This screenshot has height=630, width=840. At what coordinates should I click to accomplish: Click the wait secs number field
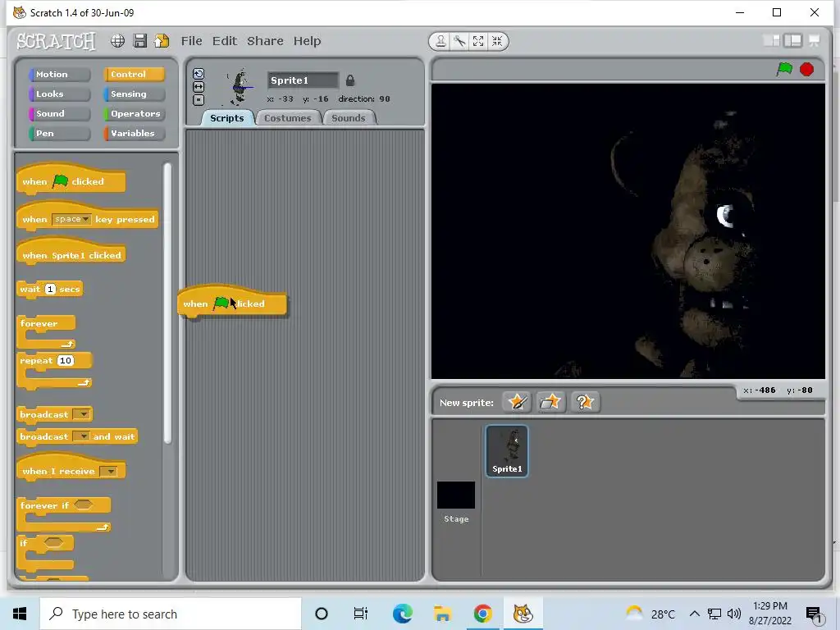pyautogui.click(x=50, y=290)
